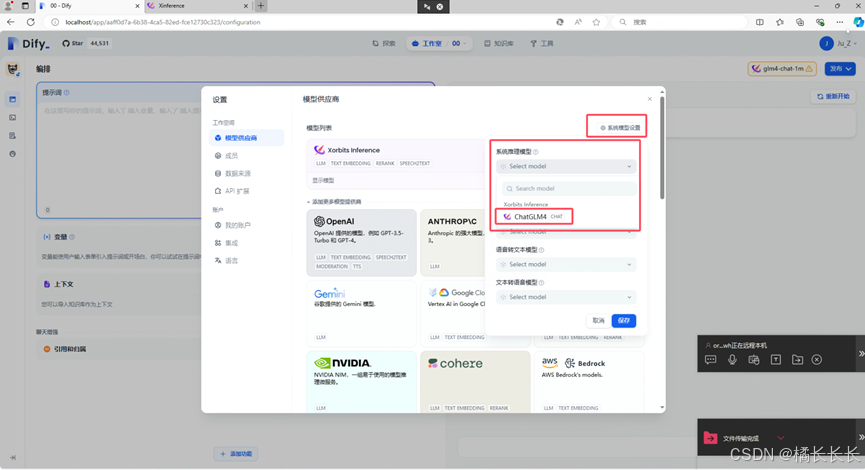Click the favorites star in address bar
This screenshot has width=865, height=470.
click(596, 22)
